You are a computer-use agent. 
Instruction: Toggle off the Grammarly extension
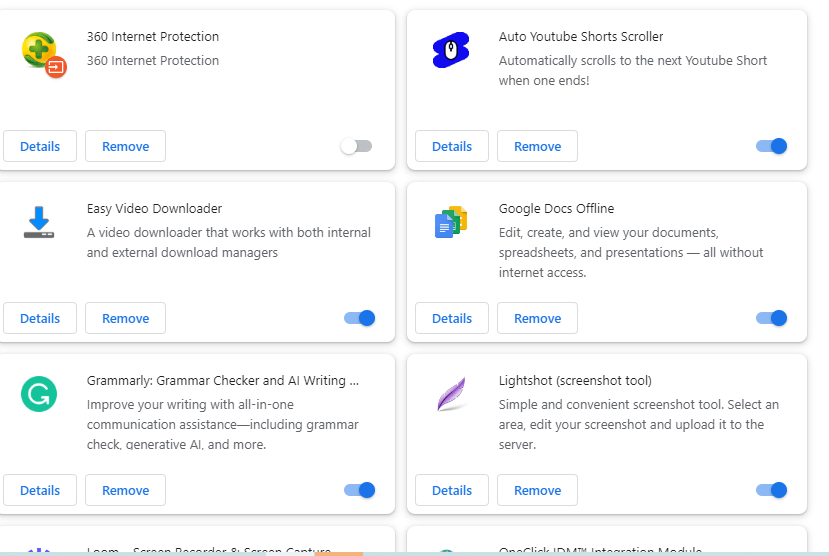(360, 490)
